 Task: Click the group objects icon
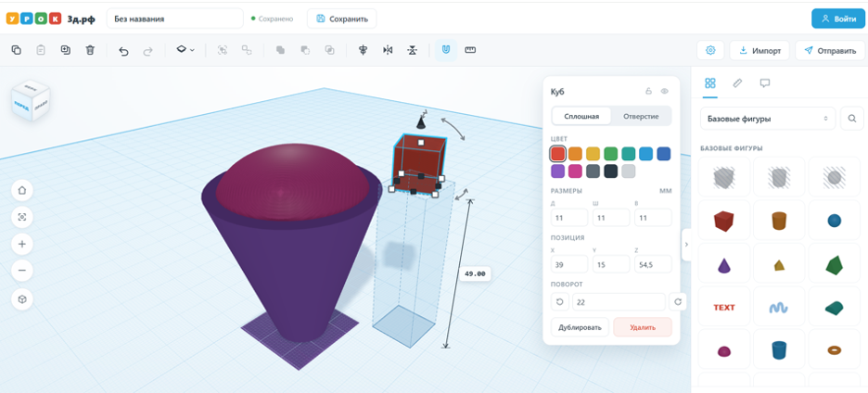tap(223, 50)
